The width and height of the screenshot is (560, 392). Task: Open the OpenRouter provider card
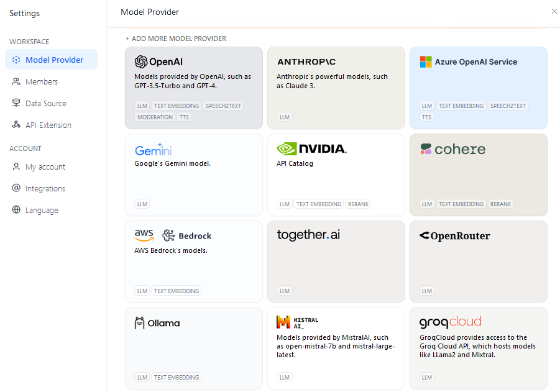click(x=479, y=262)
